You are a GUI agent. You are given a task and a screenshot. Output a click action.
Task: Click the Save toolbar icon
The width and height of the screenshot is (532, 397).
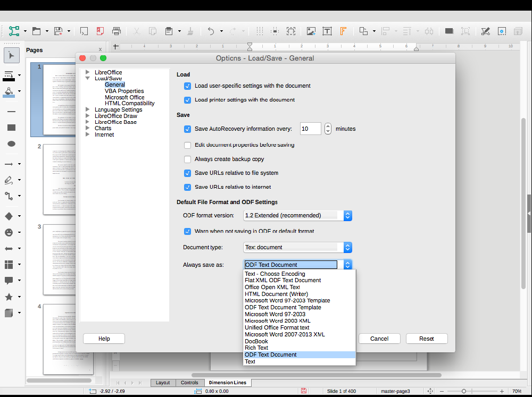(x=59, y=31)
